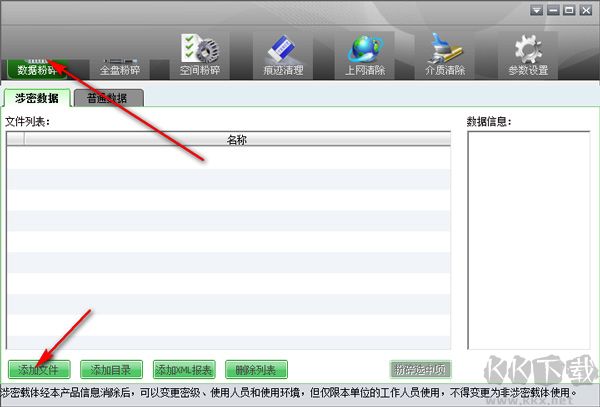Click inside the 数据信息 info box

(x=528, y=240)
